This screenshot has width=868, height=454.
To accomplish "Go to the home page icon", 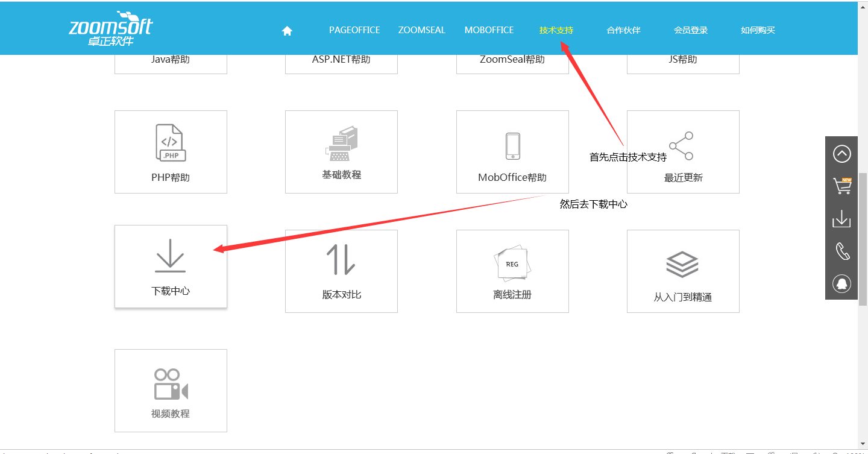I will [x=287, y=31].
